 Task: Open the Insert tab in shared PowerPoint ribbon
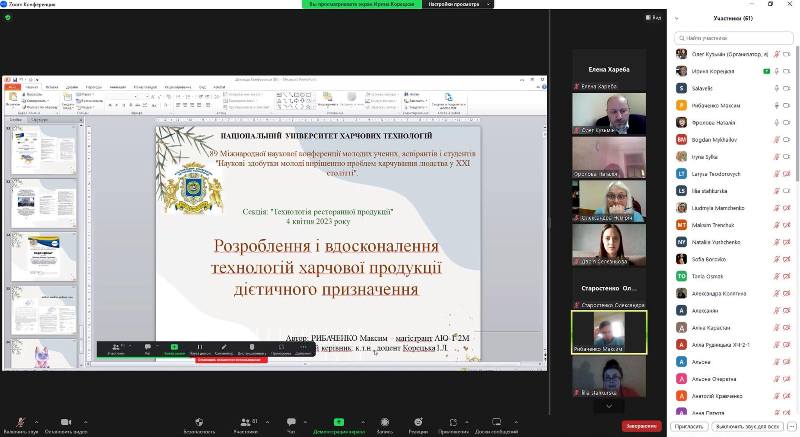52,87
